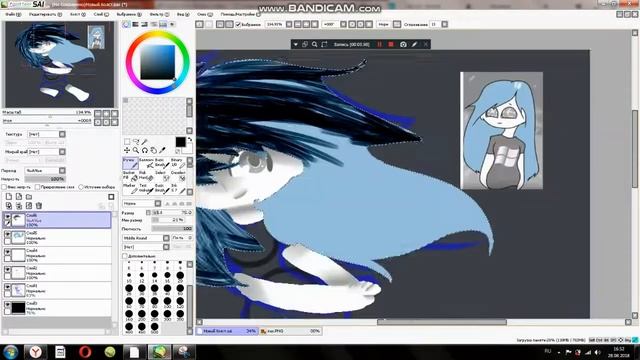Open the Текстура texture dropdown
The image size is (640, 360).
pyautogui.click(x=46, y=134)
